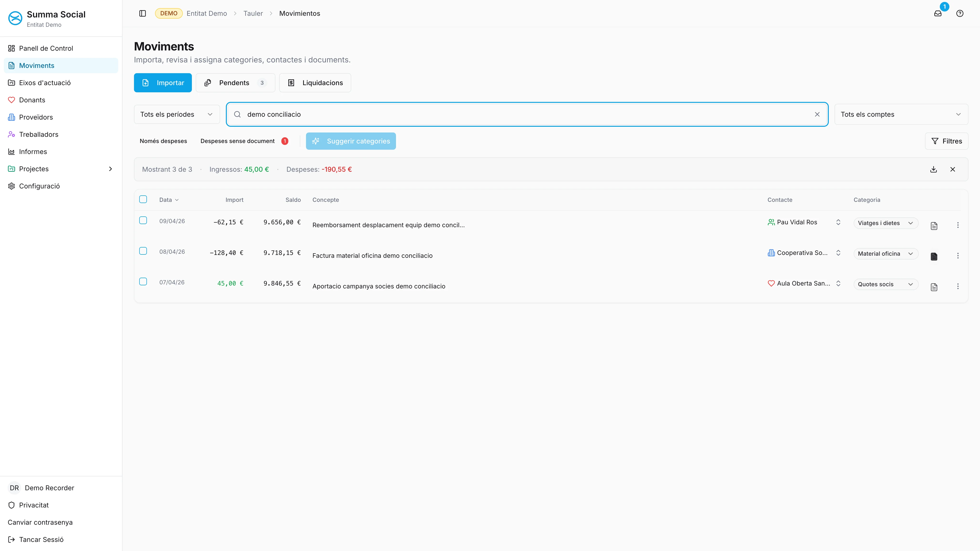Download movements with export icon
980x551 pixels.
tap(934, 169)
